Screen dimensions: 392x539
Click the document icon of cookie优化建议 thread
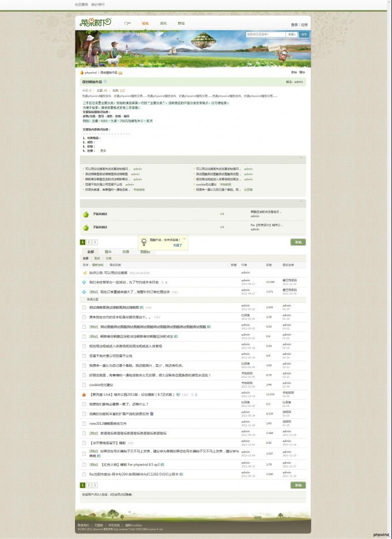[x=84, y=384]
